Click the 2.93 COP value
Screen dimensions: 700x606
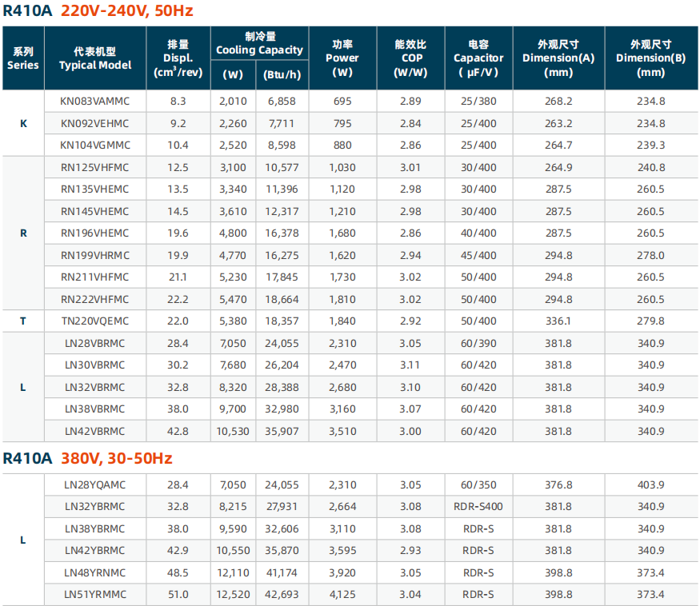point(410,551)
